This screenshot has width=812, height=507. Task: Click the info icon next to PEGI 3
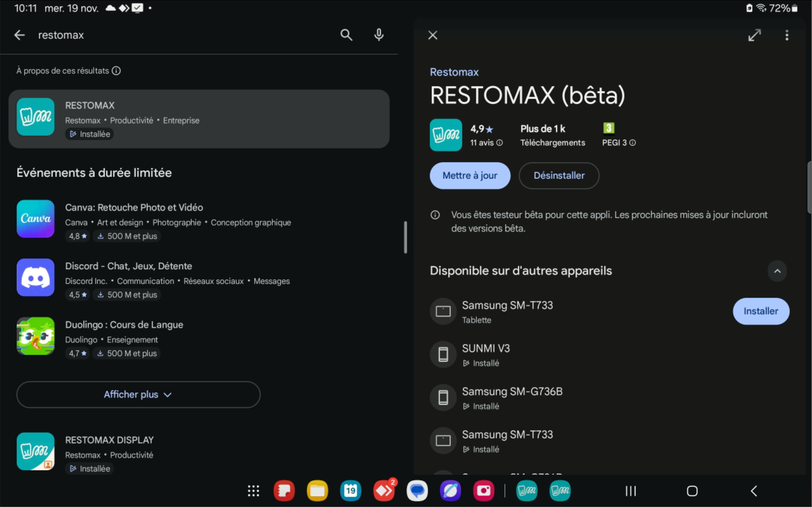(633, 143)
